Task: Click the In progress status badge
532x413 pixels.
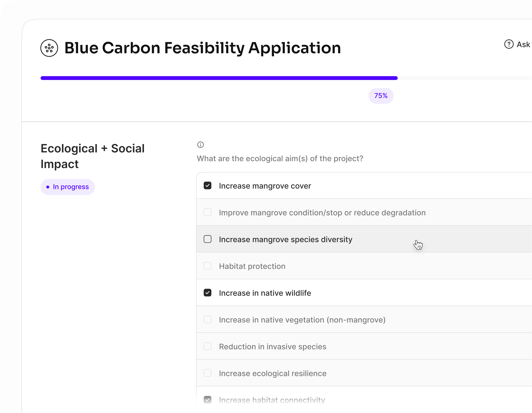Action: coord(67,187)
